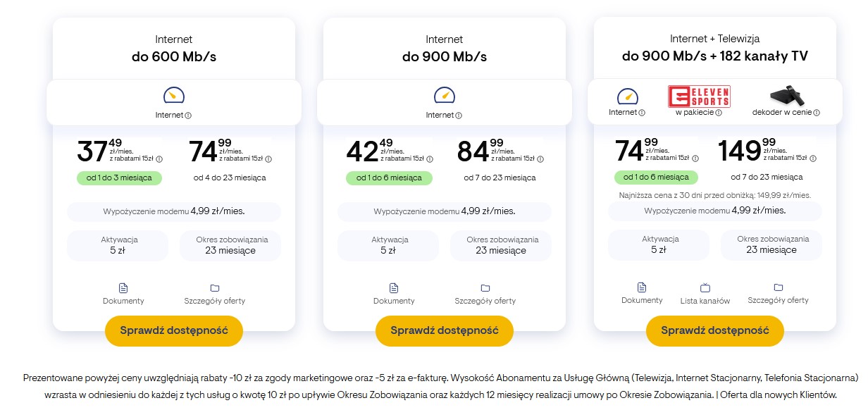Open Dokumenty link in 900 Mb/s internet plan
Viewport: 868px width, 410px height.
(394, 288)
